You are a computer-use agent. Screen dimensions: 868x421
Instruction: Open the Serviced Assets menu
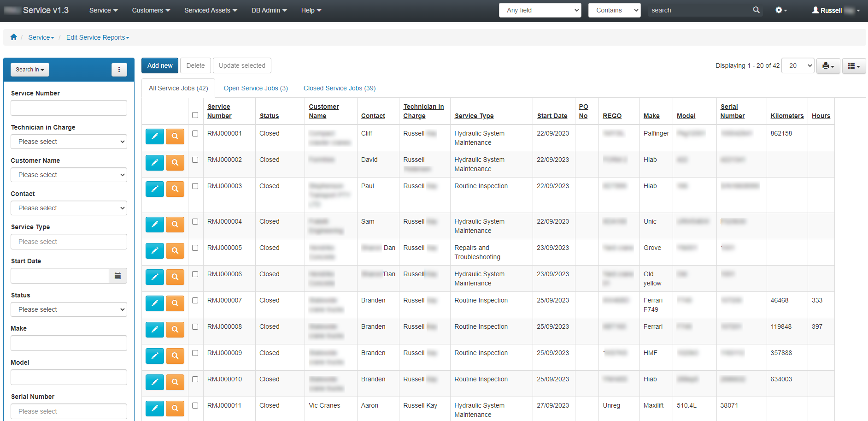tap(211, 10)
